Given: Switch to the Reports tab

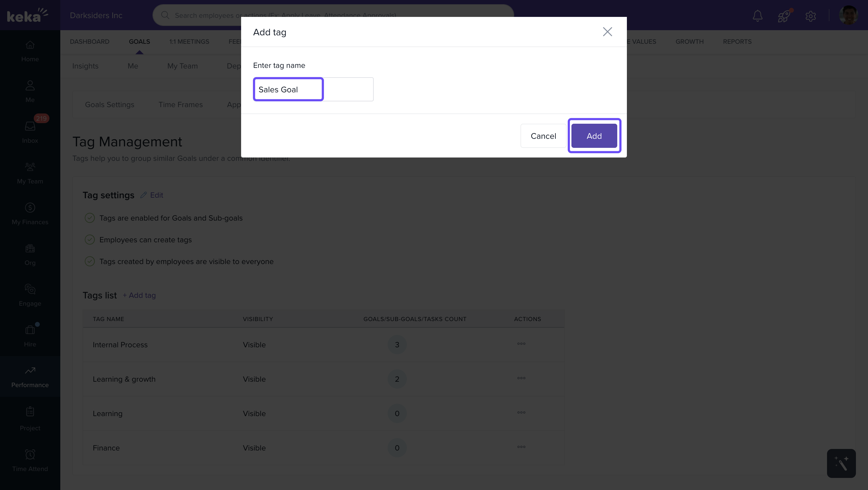Looking at the screenshot, I should [x=737, y=41].
